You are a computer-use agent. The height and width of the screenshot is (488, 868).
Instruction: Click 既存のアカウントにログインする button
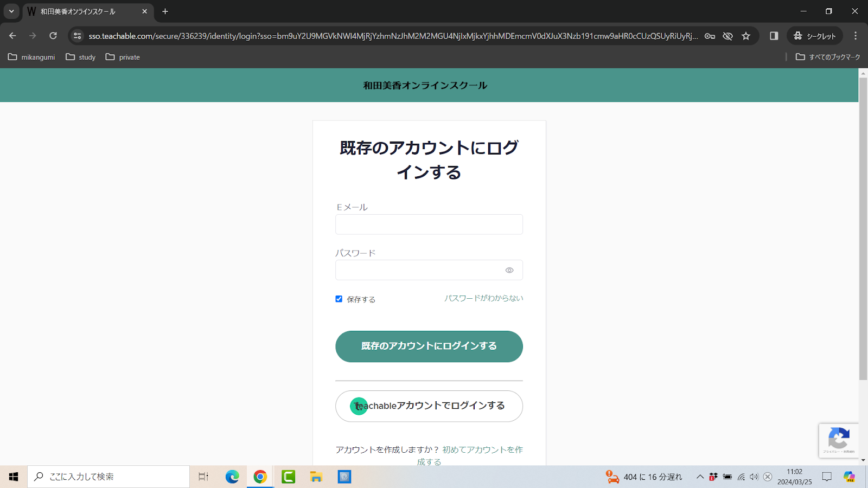429,346
